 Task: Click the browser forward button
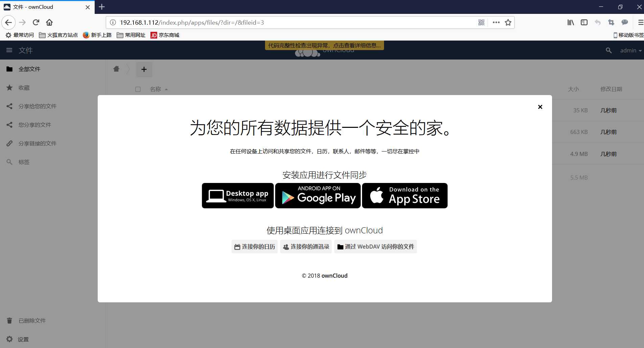click(x=22, y=23)
